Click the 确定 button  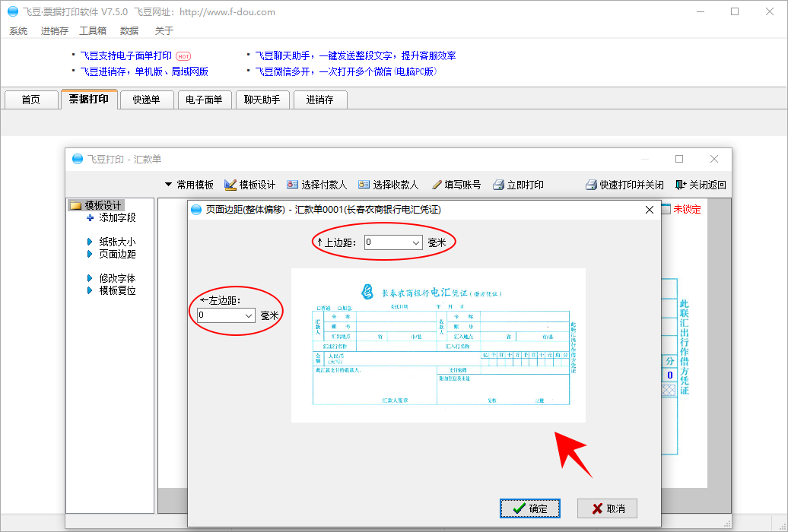529,508
